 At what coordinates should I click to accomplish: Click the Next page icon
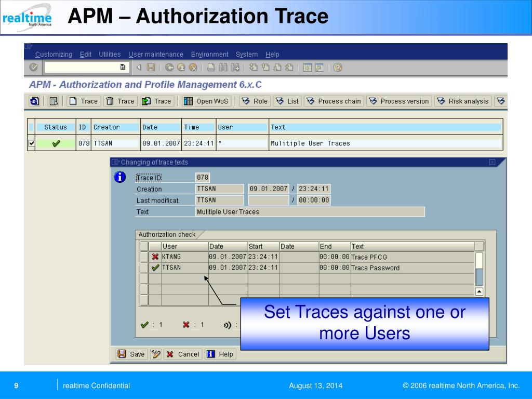coord(277,67)
